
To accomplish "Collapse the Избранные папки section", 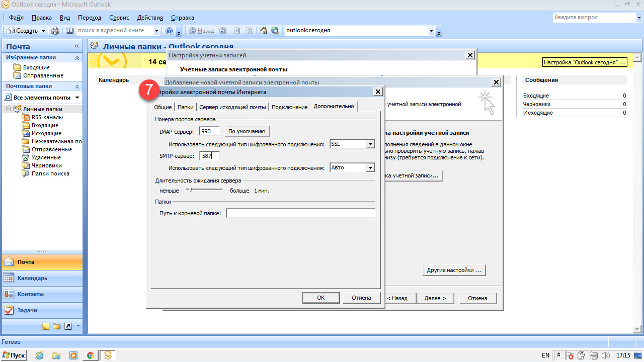I will click(x=77, y=58).
